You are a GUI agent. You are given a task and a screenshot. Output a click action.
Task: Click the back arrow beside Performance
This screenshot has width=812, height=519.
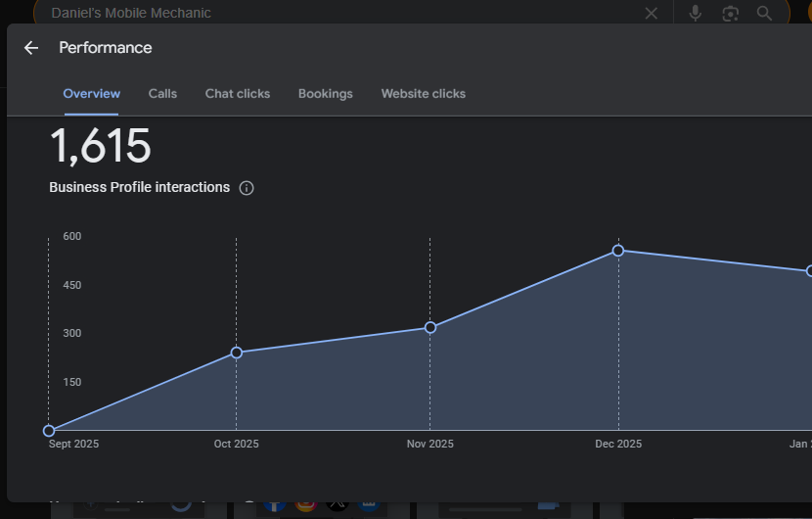tap(31, 48)
